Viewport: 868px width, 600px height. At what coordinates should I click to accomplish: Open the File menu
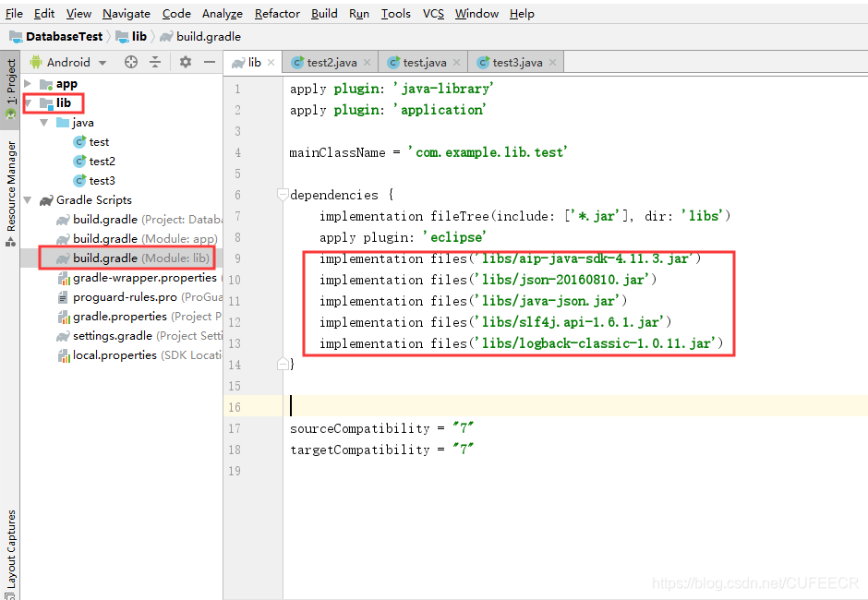[x=14, y=13]
